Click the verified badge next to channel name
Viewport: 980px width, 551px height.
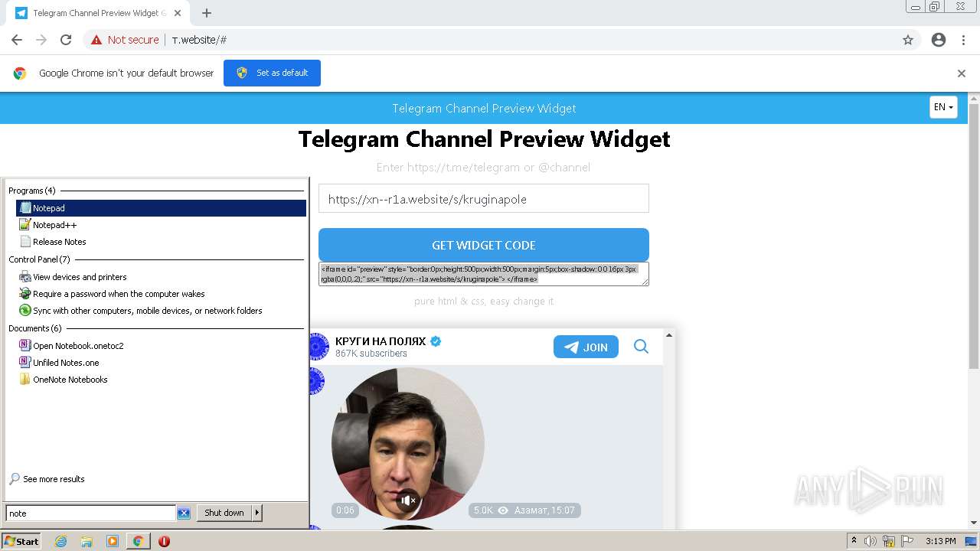436,341
